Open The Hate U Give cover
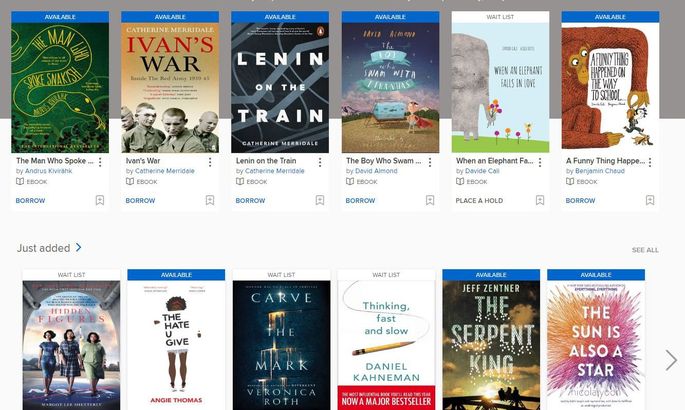The height and width of the screenshot is (410, 685). 176,345
